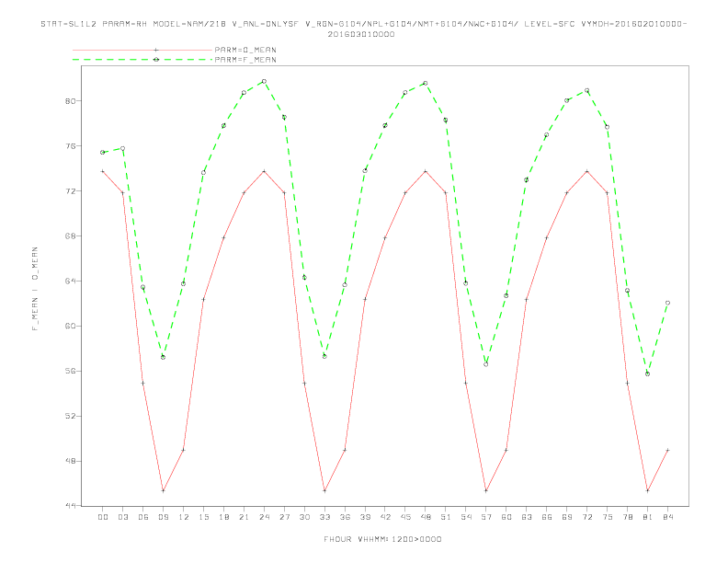The image size is (728, 563).
Task: Click x-axis tick label 63
Action: tap(527, 517)
